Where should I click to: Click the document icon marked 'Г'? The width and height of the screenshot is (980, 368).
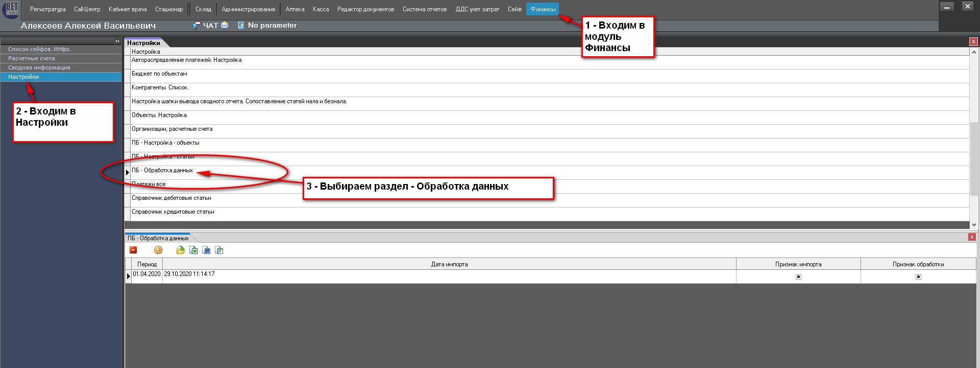click(x=219, y=250)
